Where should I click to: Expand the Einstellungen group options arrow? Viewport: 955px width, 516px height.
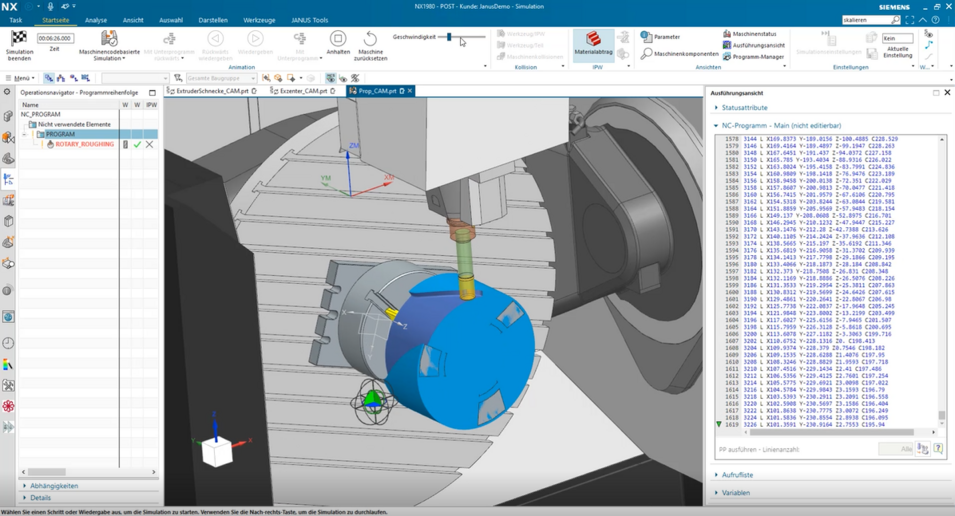[x=912, y=66]
